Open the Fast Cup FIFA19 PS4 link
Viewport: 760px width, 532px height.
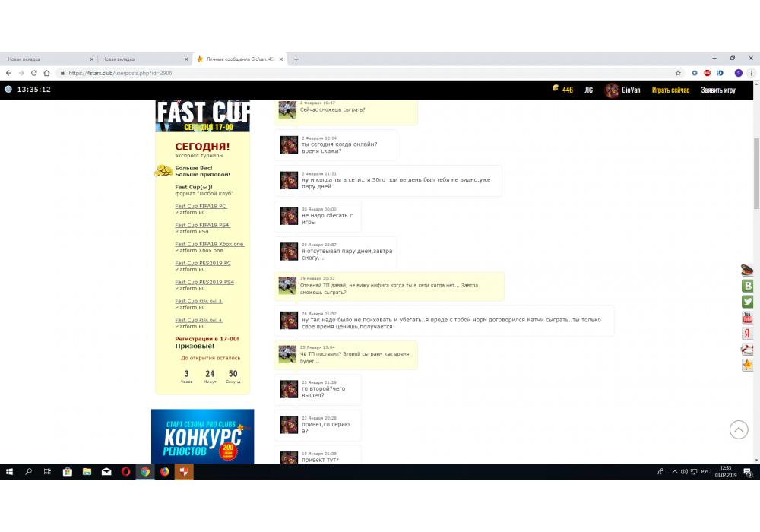click(202, 225)
